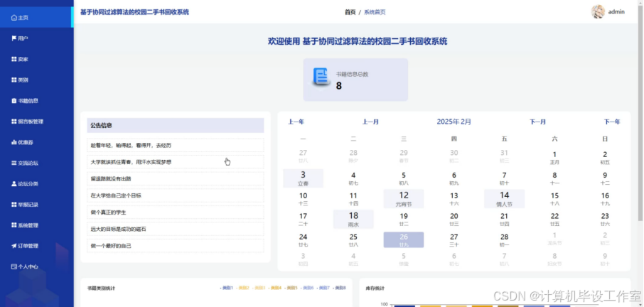
Task: Open the 主页 home icon in sidebar
Action: 14,18
